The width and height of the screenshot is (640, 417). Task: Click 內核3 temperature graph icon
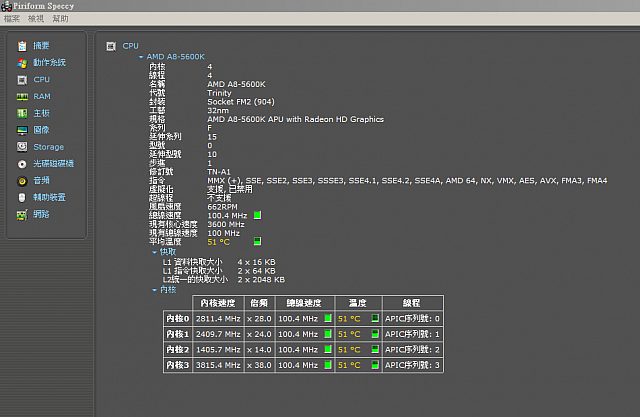pos(375,364)
